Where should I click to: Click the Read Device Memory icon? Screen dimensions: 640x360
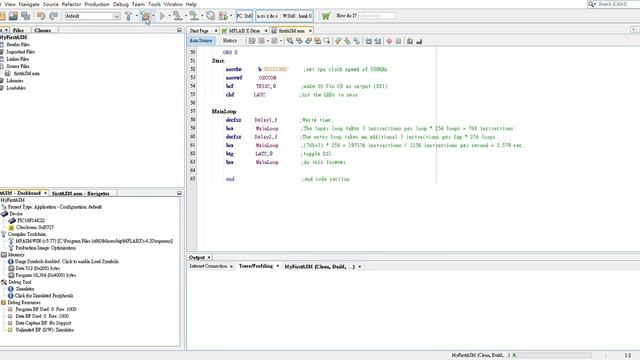pos(194,16)
